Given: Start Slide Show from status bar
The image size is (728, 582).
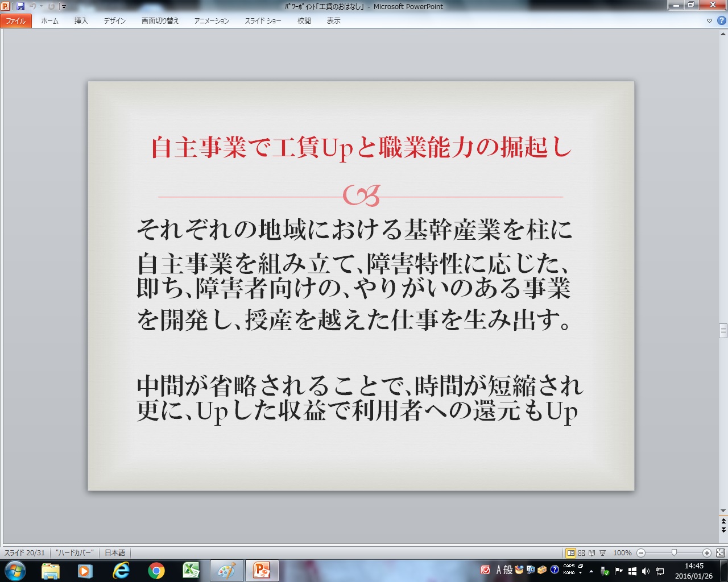Looking at the screenshot, I should point(602,552).
